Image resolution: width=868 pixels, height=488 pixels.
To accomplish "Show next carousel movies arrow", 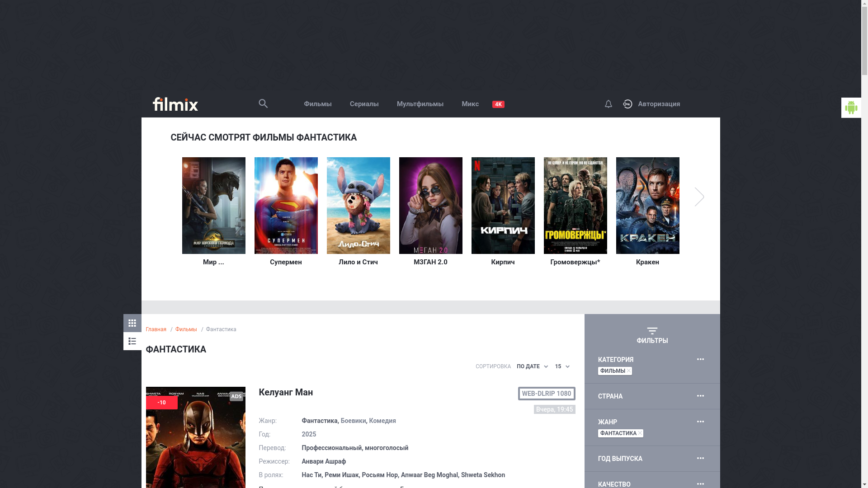I will (699, 197).
